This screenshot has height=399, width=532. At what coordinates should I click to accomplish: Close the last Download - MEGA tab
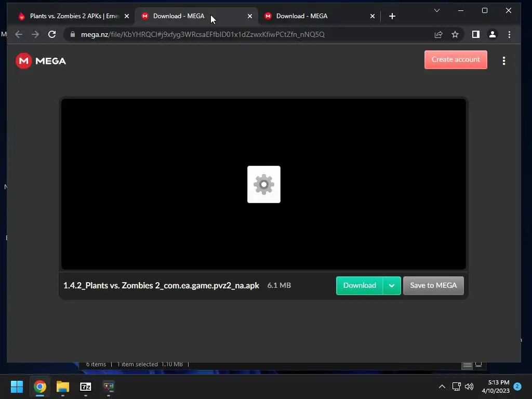372,16
